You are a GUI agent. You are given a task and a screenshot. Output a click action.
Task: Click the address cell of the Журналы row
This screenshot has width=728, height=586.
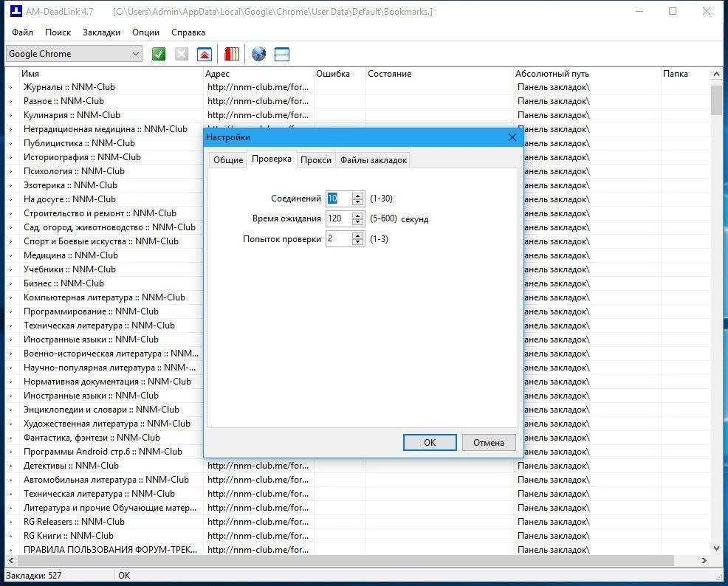click(x=258, y=87)
